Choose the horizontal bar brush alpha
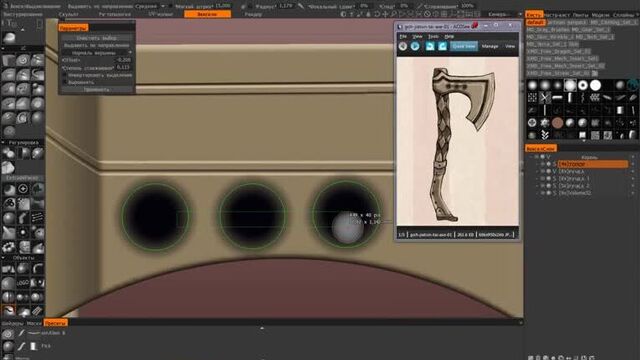The width and height of the screenshot is (640, 360). tap(558, 98)
